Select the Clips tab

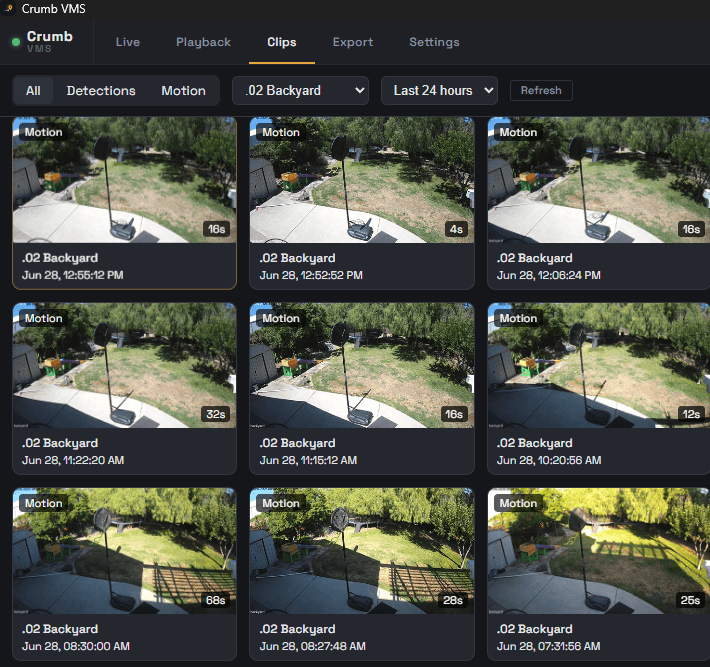[x=282, y=42]
